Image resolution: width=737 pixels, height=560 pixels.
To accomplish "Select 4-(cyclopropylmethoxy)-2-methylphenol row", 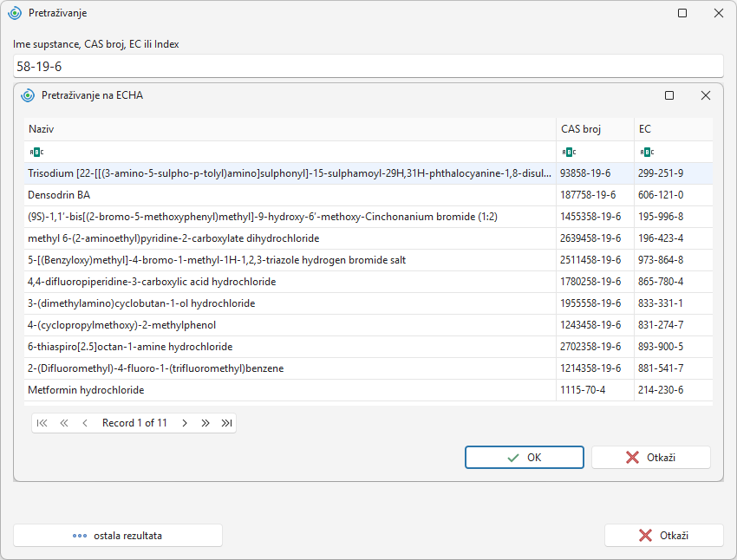I will click(x=368, y=324).
